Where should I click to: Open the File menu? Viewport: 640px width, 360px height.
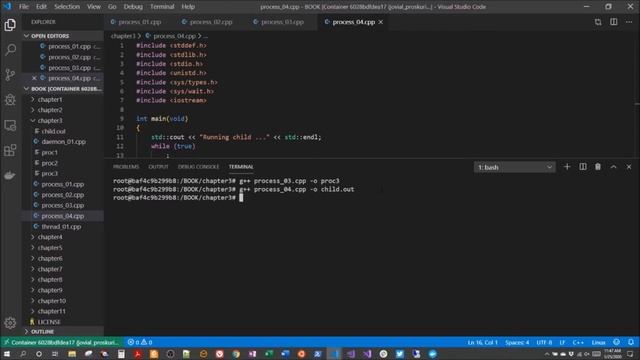pos(24,7)
